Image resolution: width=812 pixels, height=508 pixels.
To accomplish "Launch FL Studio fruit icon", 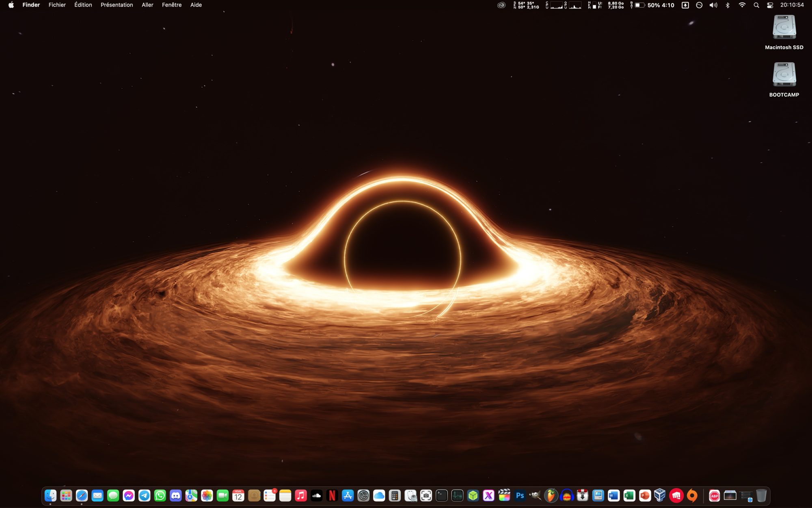I will (551, 495).
